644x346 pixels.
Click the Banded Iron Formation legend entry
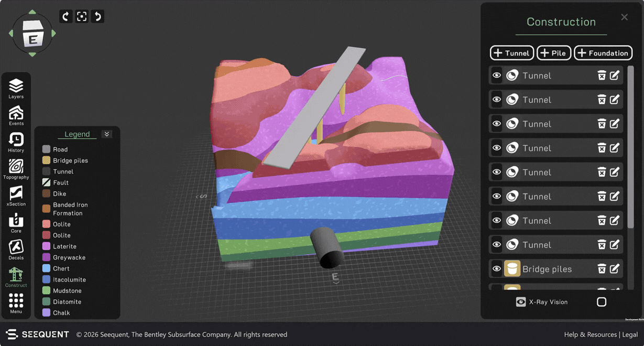65,209
